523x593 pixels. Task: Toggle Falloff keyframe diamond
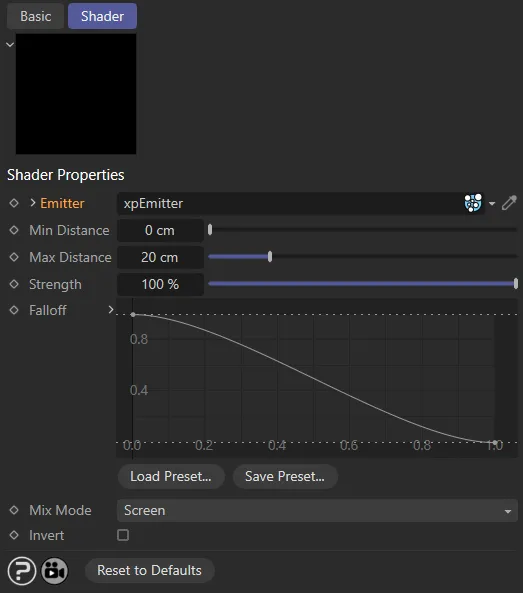click(14, 310)
